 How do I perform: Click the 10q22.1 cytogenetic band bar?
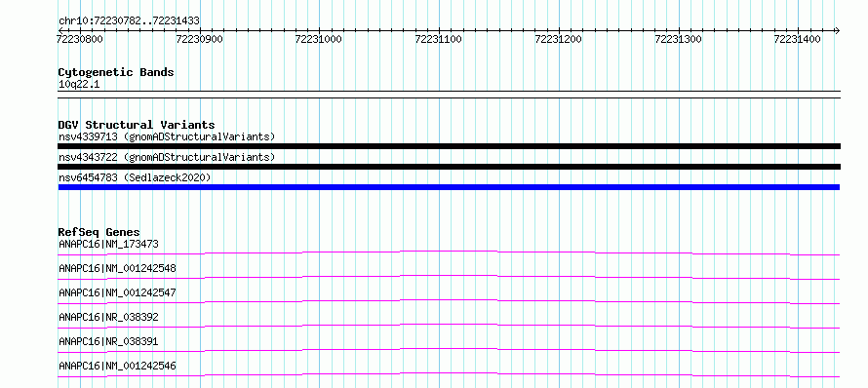pos(449,95)
